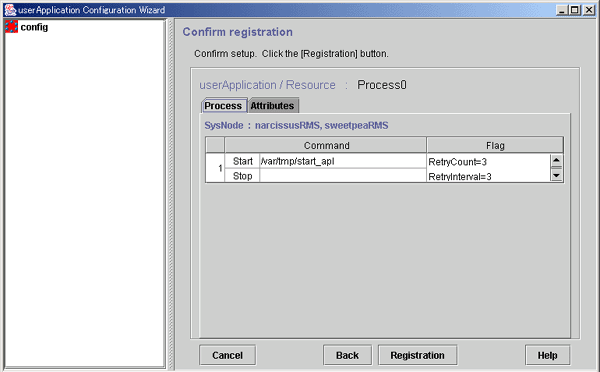Switch to the Attributes tab
This screenshot has height=372, width=600.
(x=272, y=106)
